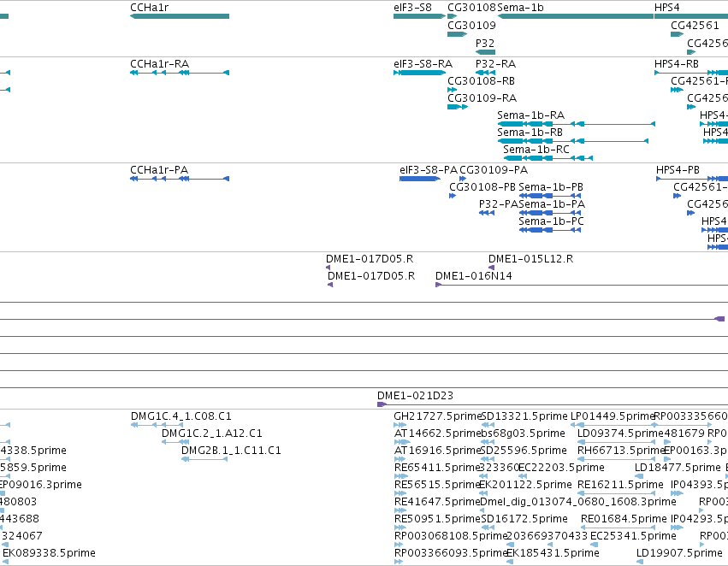Open transcript Sema-1b-RB

point(572,141)
